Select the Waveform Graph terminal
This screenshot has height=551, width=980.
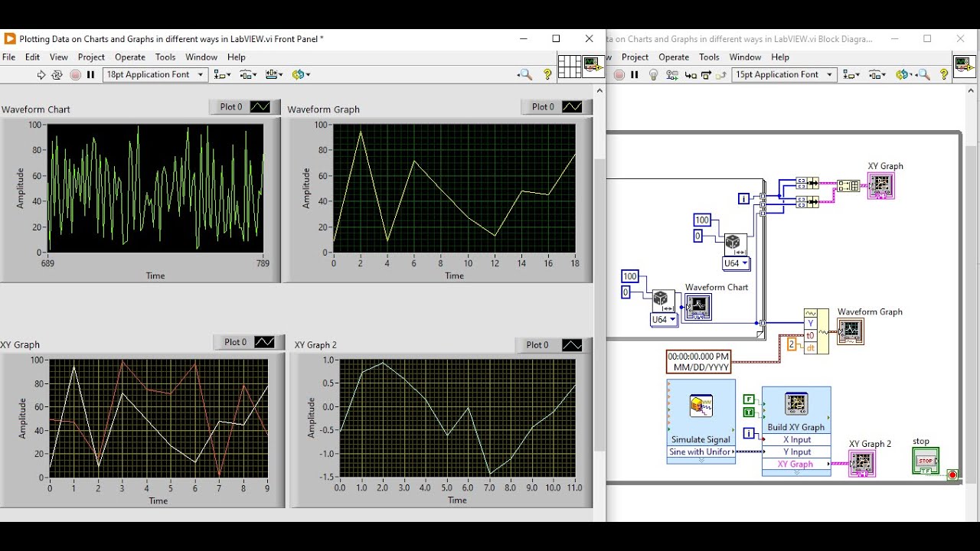(850, 331)
